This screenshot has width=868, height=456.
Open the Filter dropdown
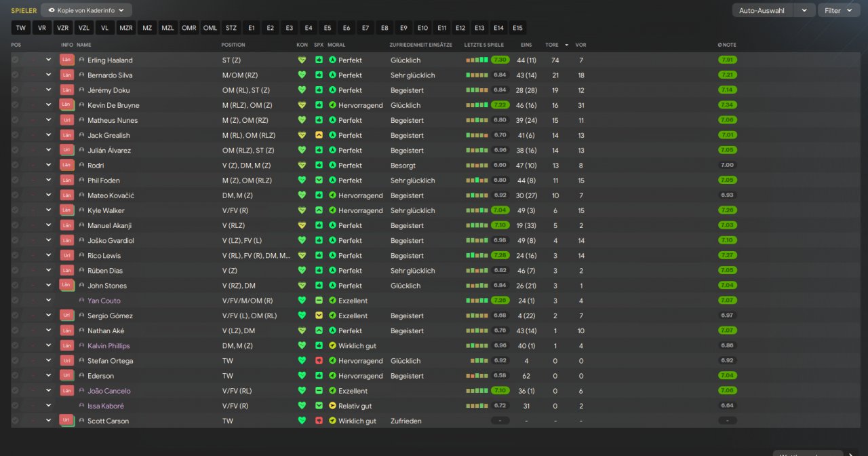839,10
